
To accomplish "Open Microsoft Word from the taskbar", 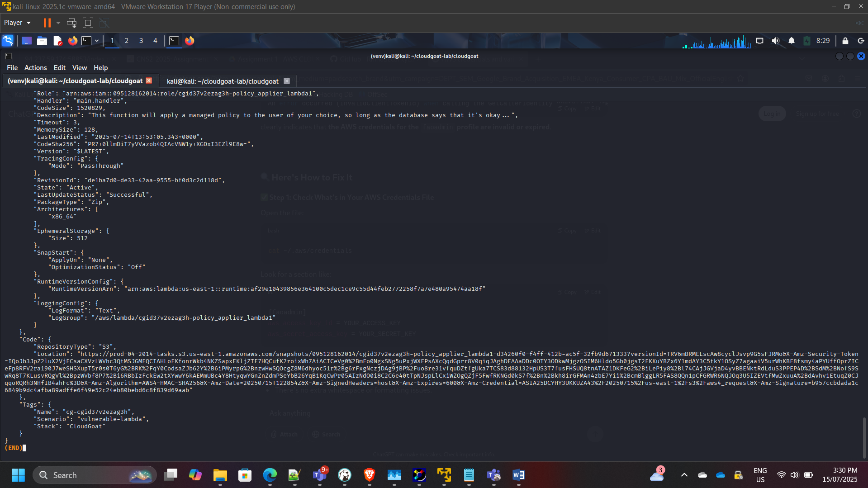I will tap(518, 475).
